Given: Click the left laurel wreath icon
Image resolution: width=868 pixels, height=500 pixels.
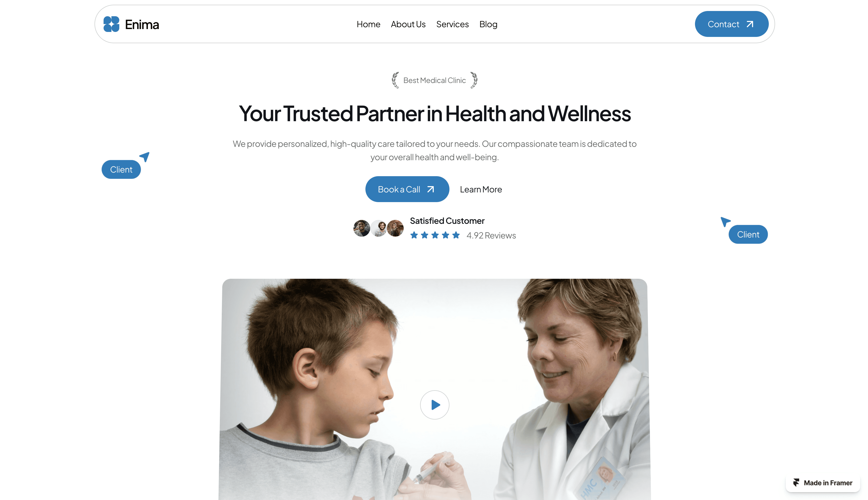Looking at the screenshot, I should tap(396, 80).
